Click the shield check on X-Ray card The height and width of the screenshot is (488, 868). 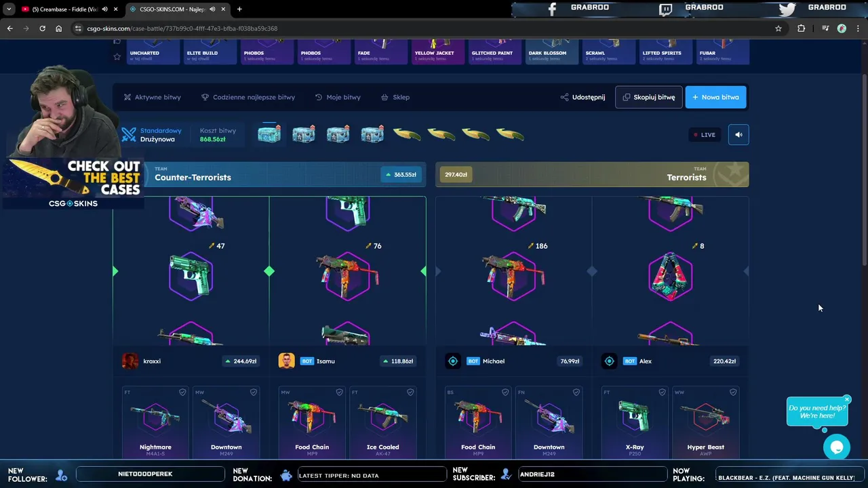point(662,392)
